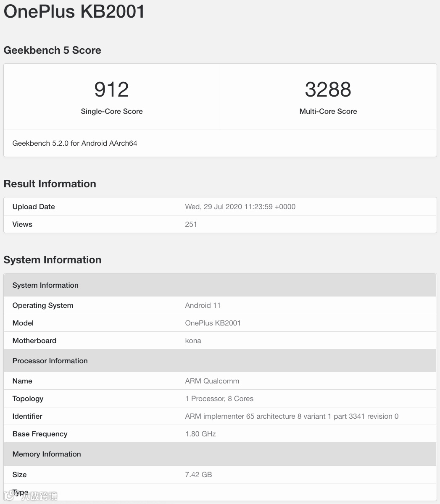The width and height of the screenshot is (440, 504).
Task: Select the kona motherboard value
Action: click(x=193, y=341)
